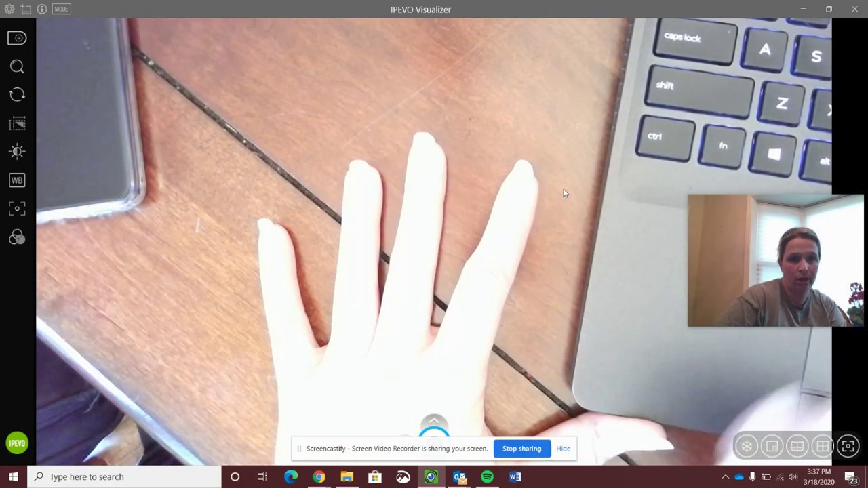The height and width of the screenshot is (488, 868).
Task: Adjust exposure with the brightness icon
Action: pyautogui.click(x=17, y=152)
